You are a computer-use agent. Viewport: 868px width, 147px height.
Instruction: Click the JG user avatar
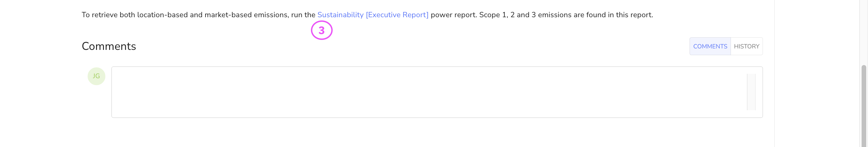[x=96, y=76]
